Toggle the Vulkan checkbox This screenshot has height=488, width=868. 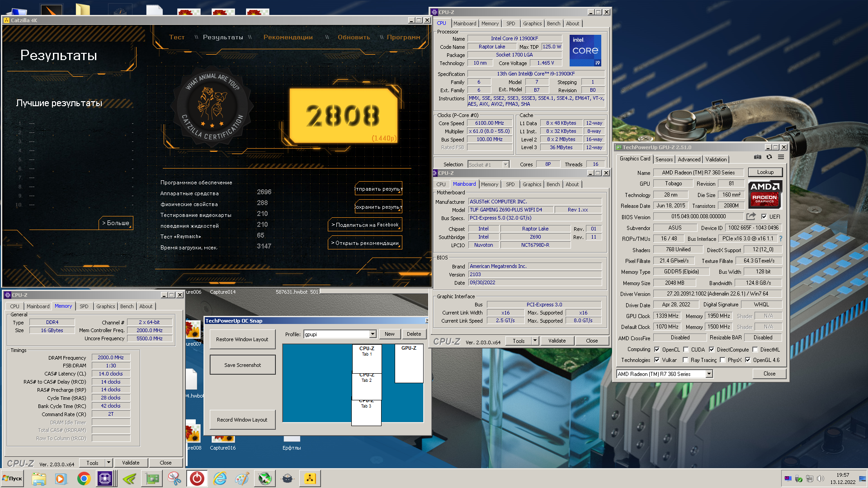click(657, 360)
